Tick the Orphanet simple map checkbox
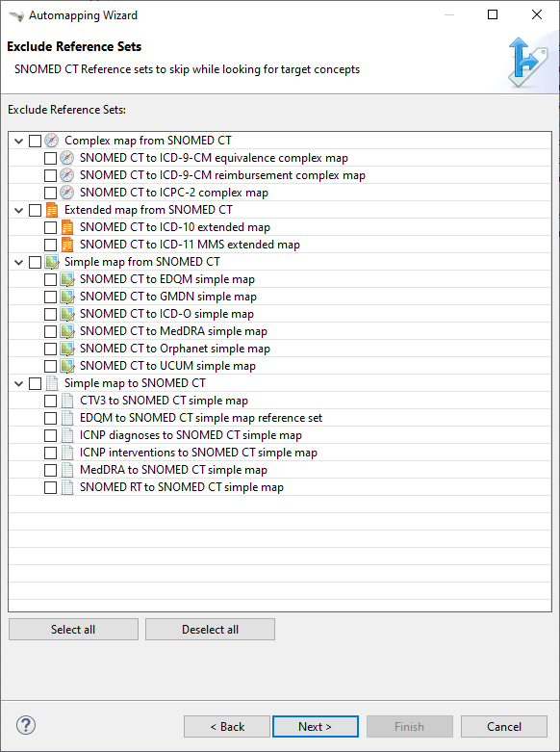Screen dimensions: 560x752 coord(50,350)
